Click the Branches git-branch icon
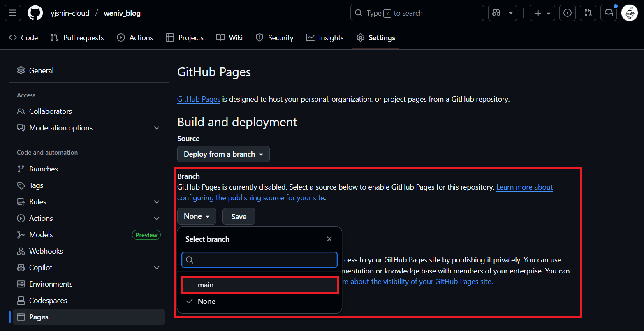The height and width of the screenshot is (331, 644). pos(21,169)
